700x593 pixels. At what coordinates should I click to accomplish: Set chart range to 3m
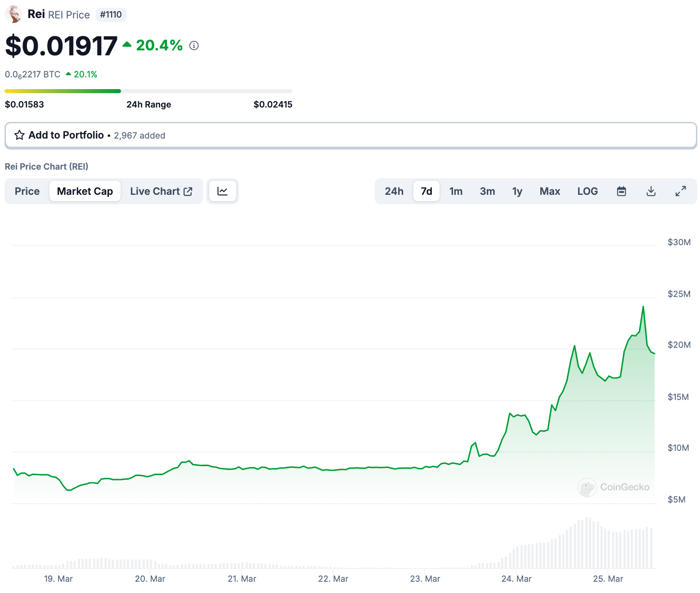[487, 191]
